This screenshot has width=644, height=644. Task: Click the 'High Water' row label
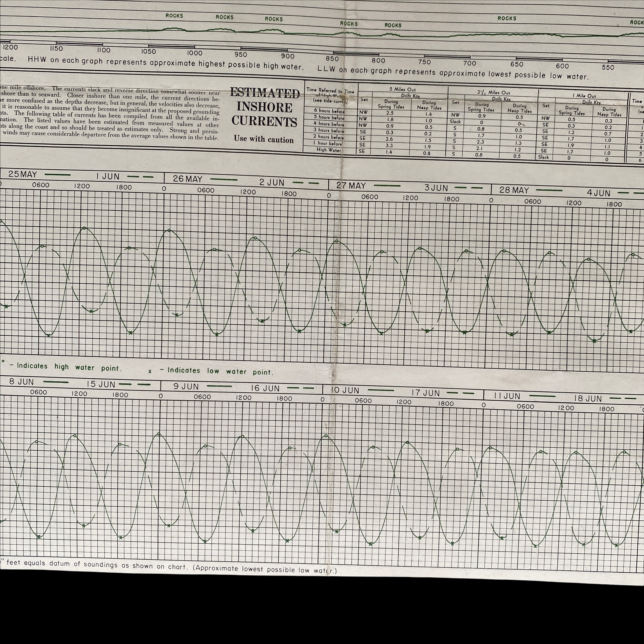click(x=329, y=150)
